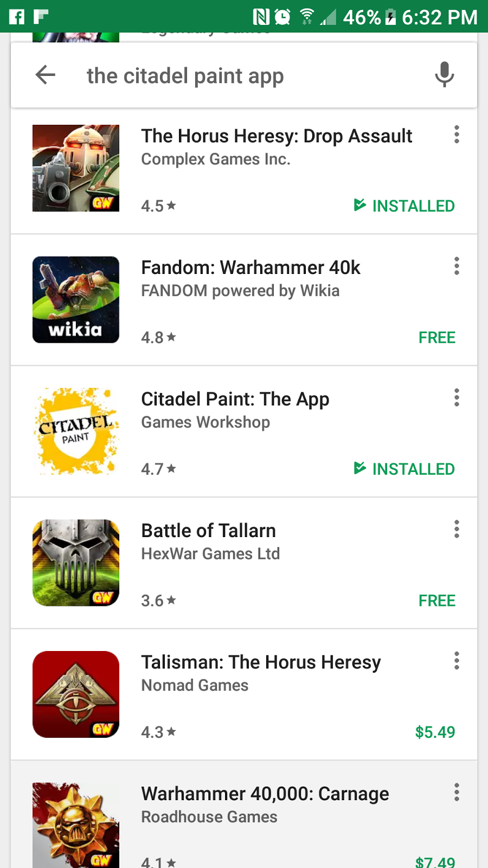Open The Horus Heresy: Drop Assault app icon

(x=76, y=168)
